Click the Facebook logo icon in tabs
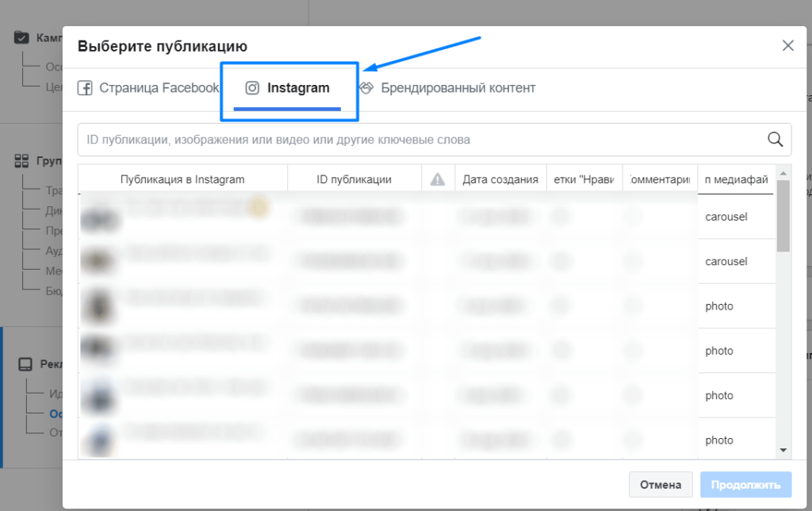 85,88
